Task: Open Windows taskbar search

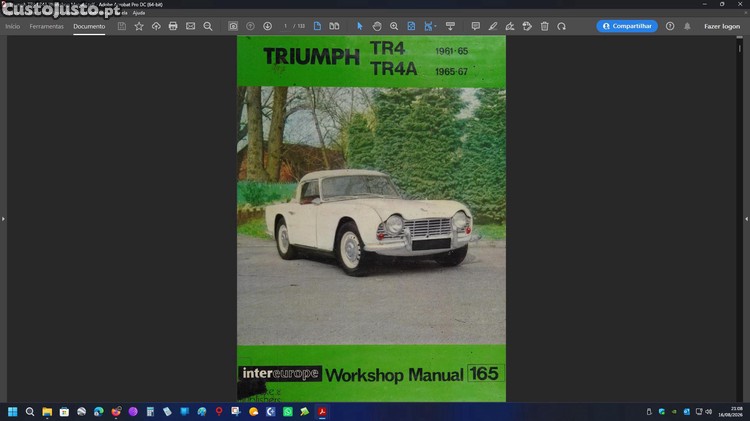Action: (30, 411)
